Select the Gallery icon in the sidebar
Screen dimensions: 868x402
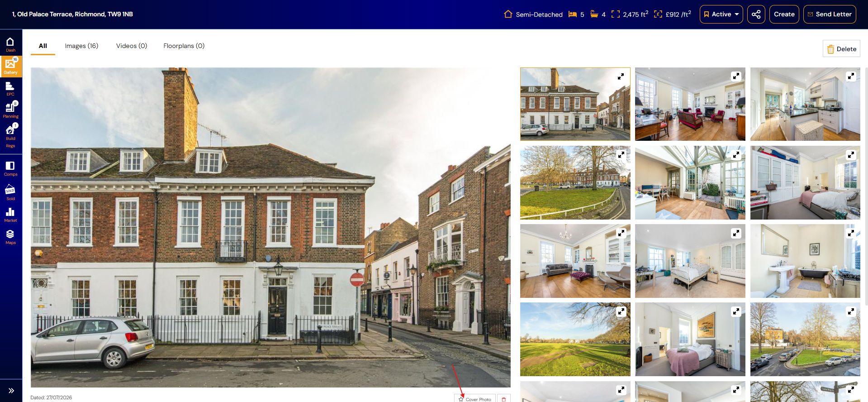tap(10, 66)
